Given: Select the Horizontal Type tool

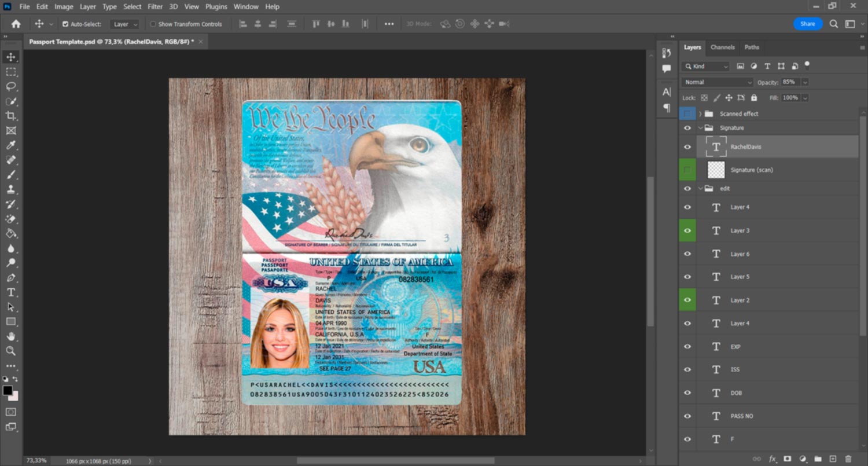Looking at the screenshot, I should tap(10, 292).
